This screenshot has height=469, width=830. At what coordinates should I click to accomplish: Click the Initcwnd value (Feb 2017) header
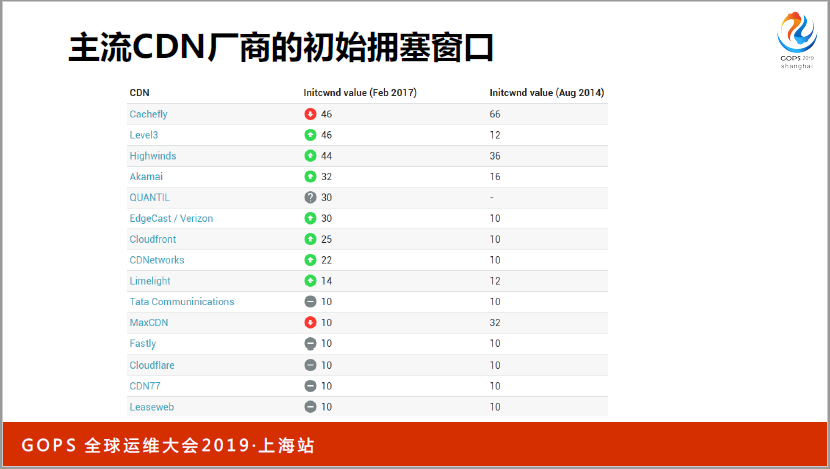(360, 93)
